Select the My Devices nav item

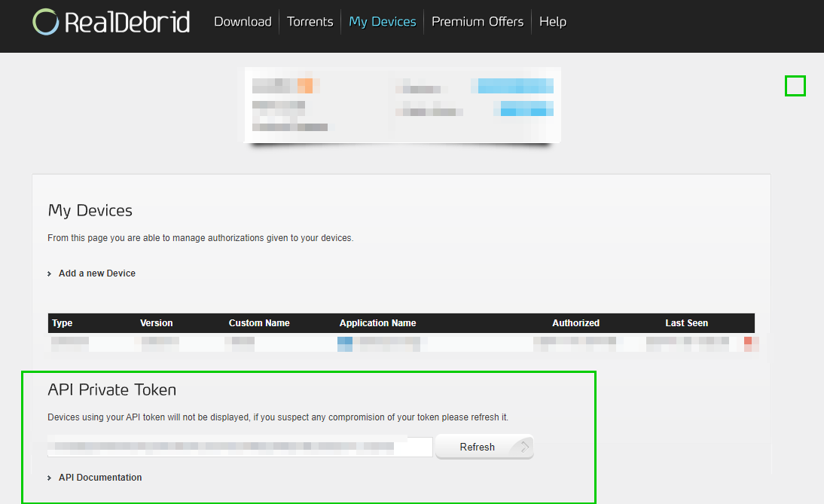pos(383,22)
